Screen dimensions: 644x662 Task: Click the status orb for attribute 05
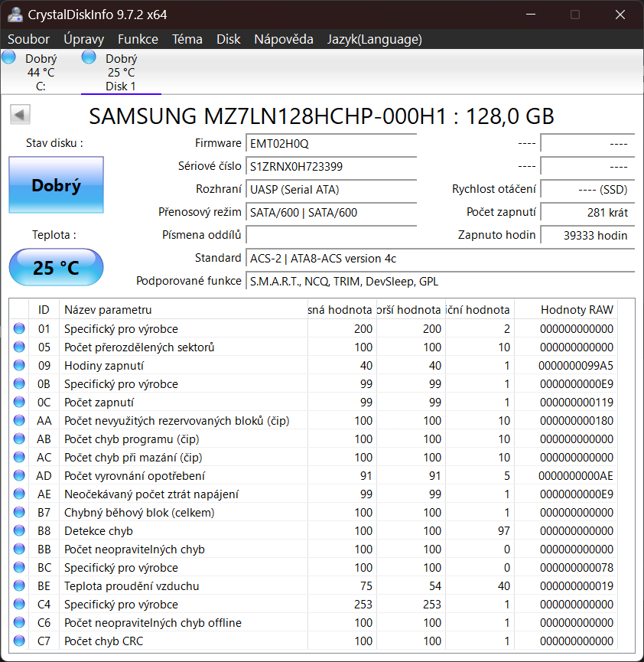[x=20, y=347]
